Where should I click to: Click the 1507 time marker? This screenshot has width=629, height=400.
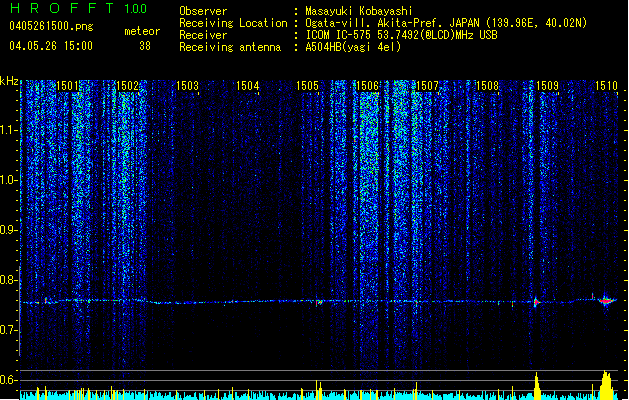click(427, 86)
